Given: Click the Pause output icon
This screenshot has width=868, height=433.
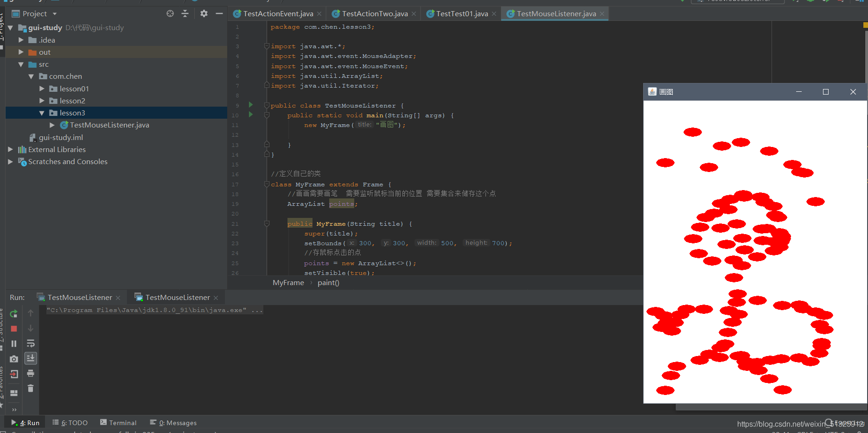Looking at the screenshot, I should tap(14, 344).
